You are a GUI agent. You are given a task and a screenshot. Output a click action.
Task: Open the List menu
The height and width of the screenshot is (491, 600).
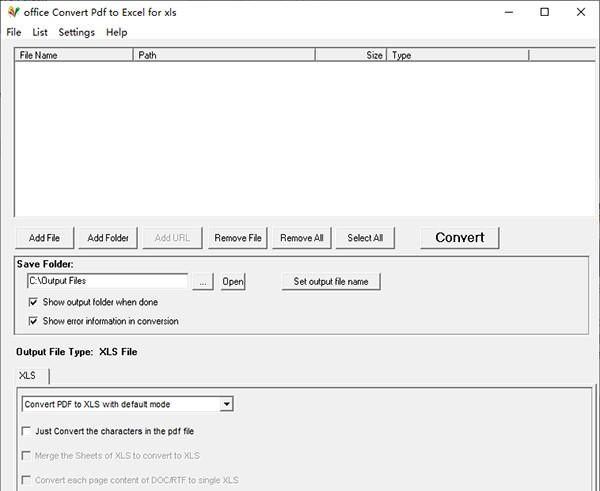tap(40, 33)
